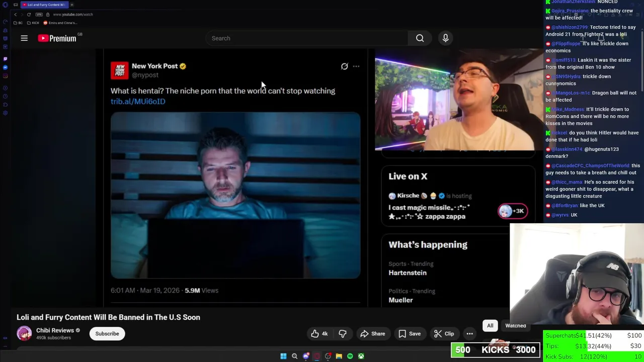
Task: Click the YouTube search magnifier button
Action: click(420, 38)
